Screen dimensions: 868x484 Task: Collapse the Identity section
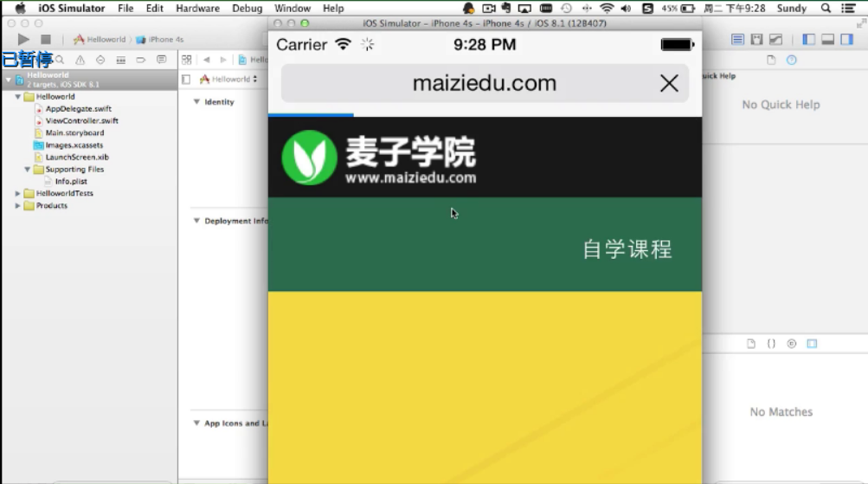click(196, 102)
